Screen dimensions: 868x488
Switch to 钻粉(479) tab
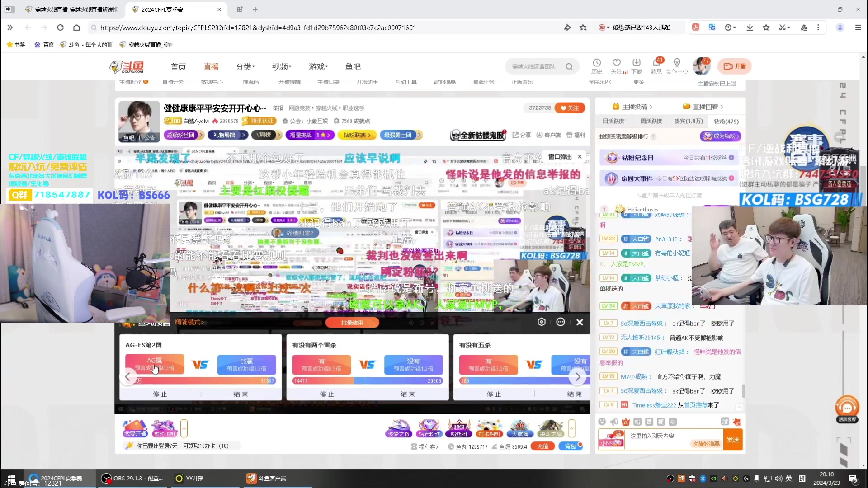[x=726, y=121]
